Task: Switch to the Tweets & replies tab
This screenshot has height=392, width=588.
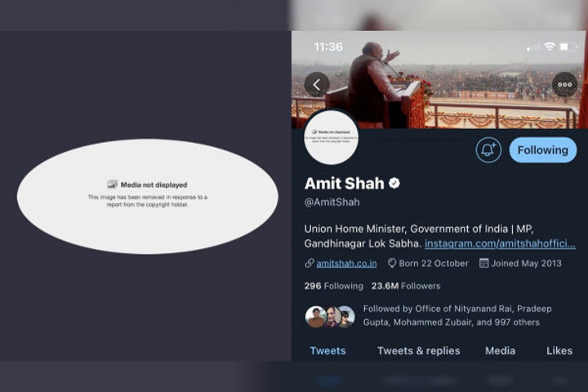Action: (418, 350)
